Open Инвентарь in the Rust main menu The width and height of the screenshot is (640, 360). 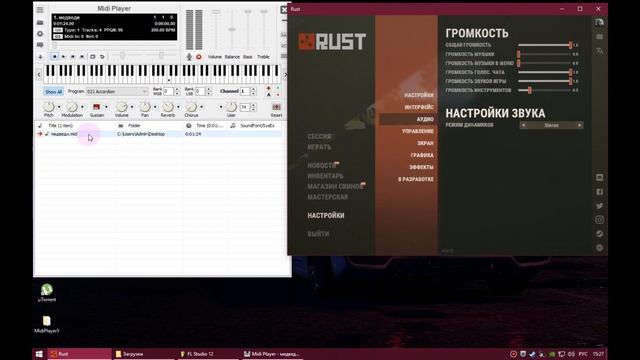click(325, 176)
